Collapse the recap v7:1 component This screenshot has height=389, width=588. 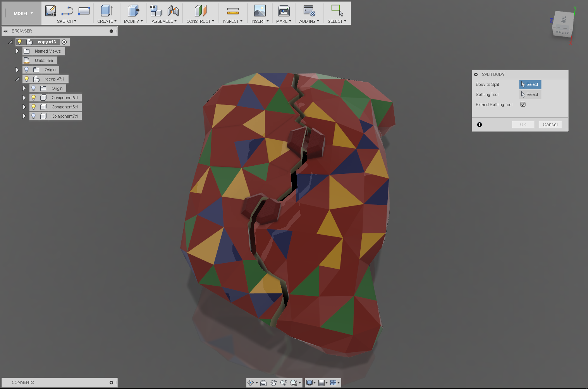(x=17, y=79)
